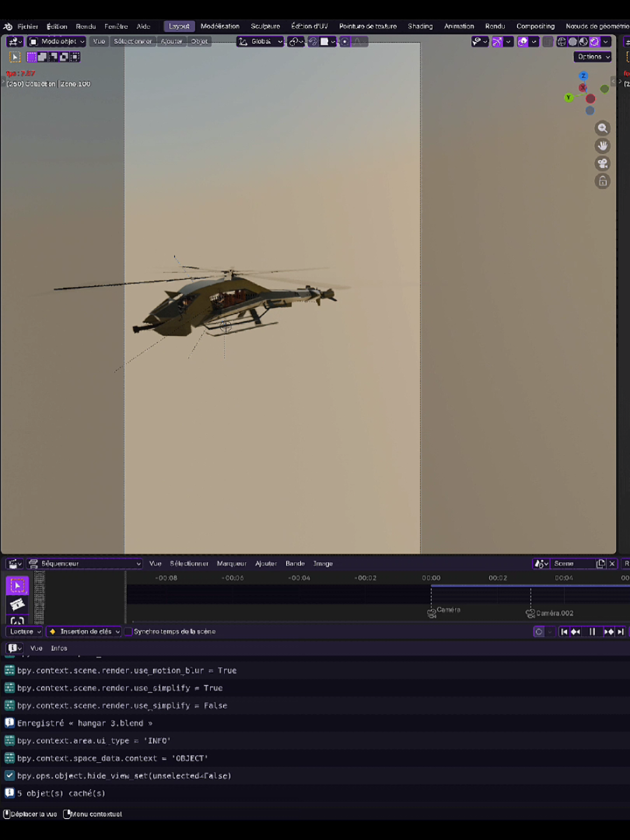Select the tweak select tool arrow icon in viewport

pyautogui.click(x=15, y=57)
